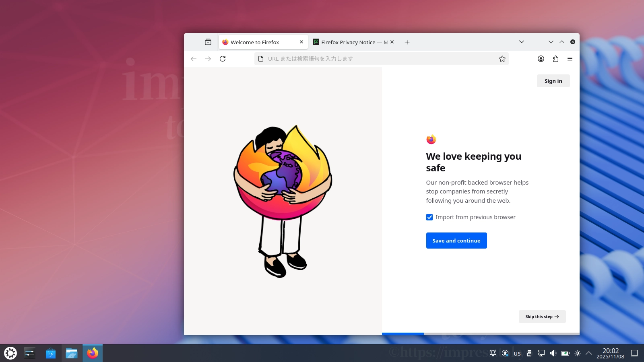Image resolution: width=644 pixels, height=362 pixels.
Task: Click the Firefox taskbar entry
Action: (x=93, y=353)
